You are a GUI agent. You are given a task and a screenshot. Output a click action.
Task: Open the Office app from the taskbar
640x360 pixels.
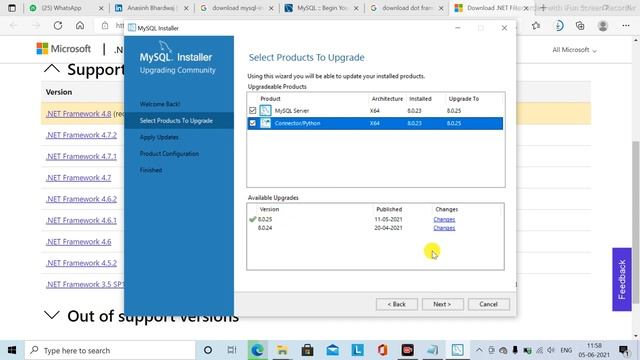[382, 350]
